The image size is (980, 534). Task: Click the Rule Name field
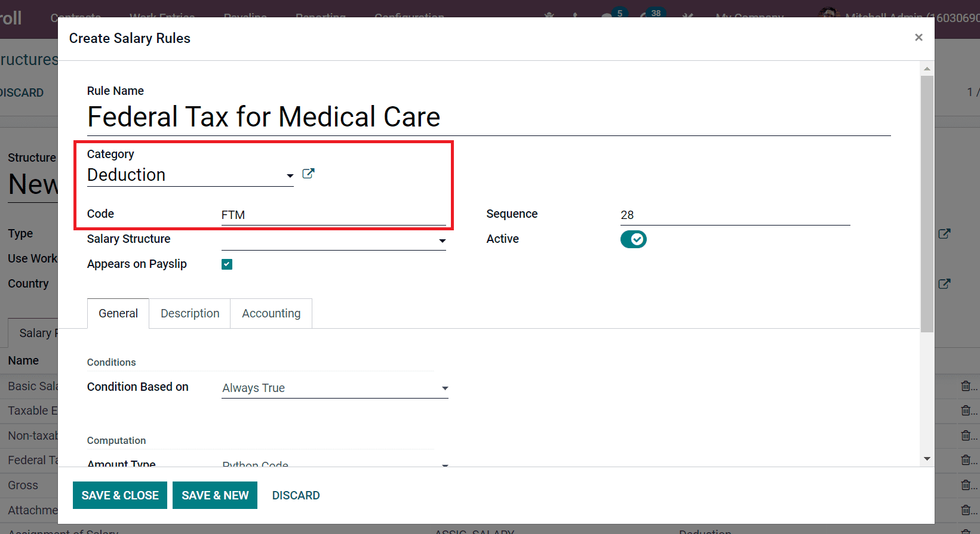point(489,117)
